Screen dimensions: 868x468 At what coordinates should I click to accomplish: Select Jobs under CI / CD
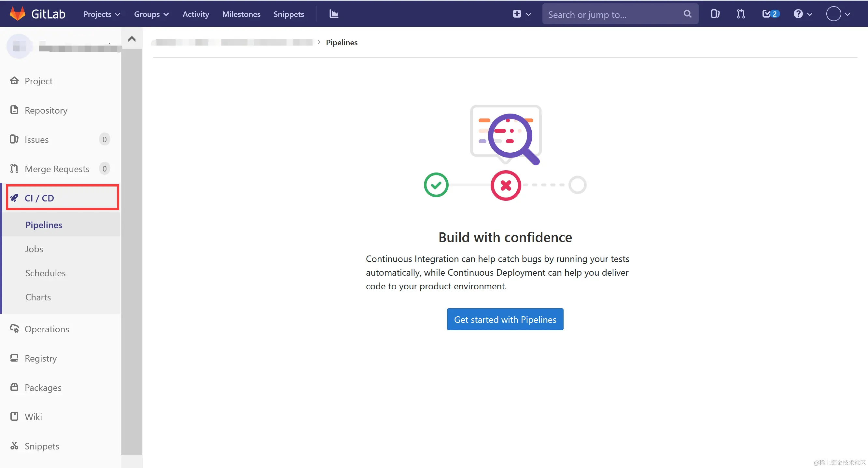tap(34, 249)
